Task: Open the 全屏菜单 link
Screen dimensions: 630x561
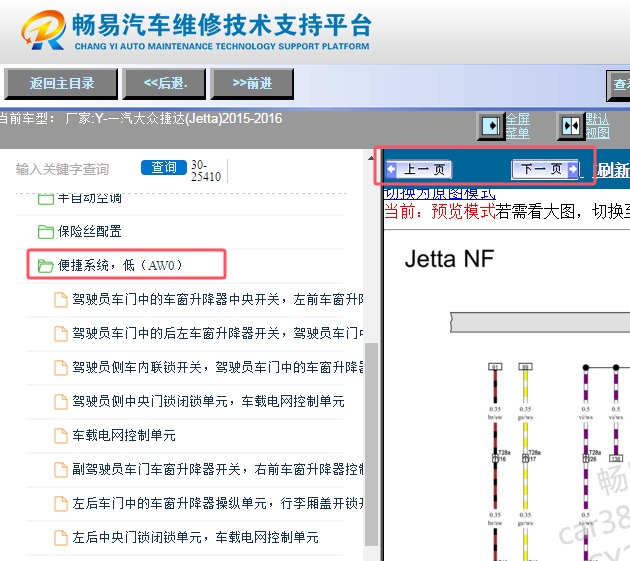Action: [518, 126]
